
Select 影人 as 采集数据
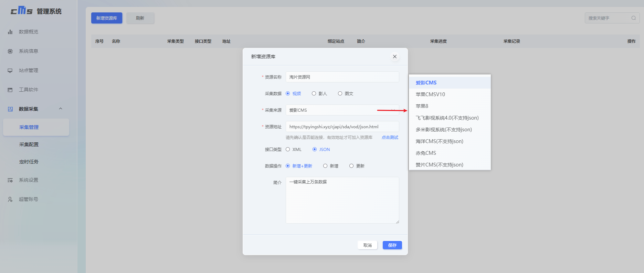click(x=319, y=93)
